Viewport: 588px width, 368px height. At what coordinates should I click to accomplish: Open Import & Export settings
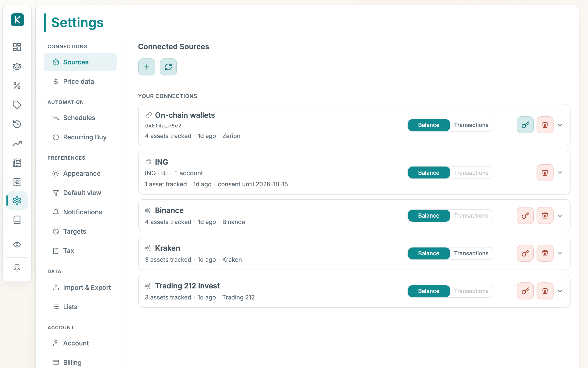[80, 287]
